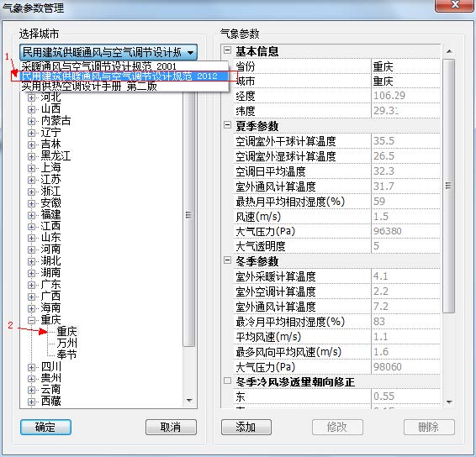Confirm with the 确定 button
This screenshot has width=476, height=457.
[46, 428]
